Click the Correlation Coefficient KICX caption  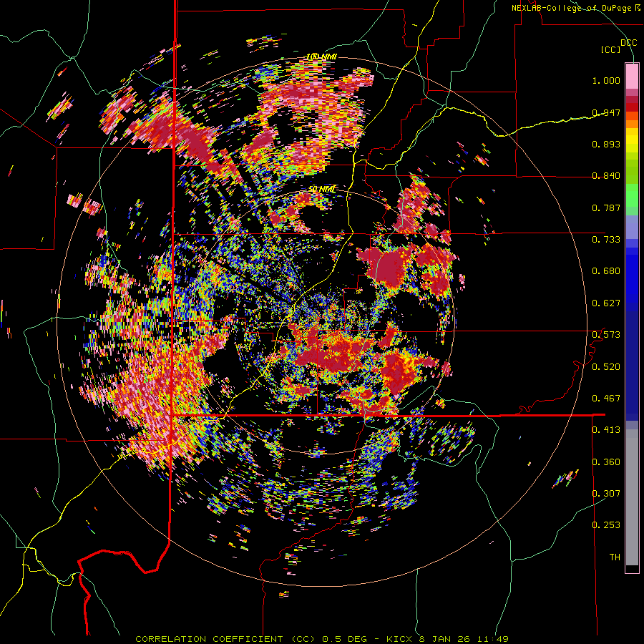pos(322,639)
